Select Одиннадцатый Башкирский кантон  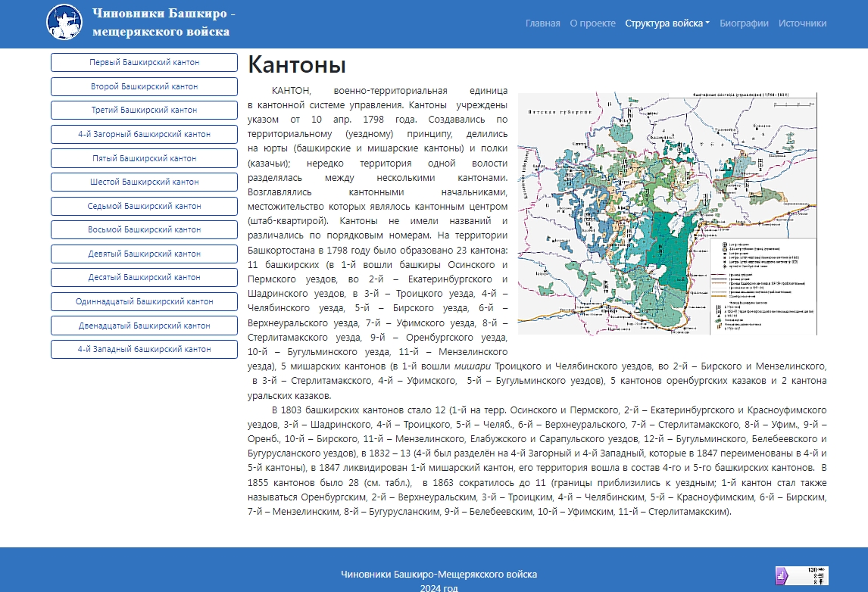pyautogui.click(x=144, y=301)
